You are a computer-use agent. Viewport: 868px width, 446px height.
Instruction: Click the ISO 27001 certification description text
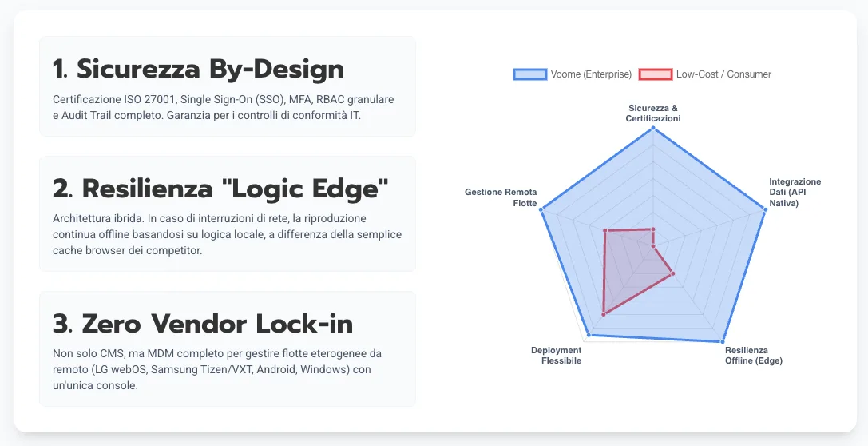click(x=224, y=107)
